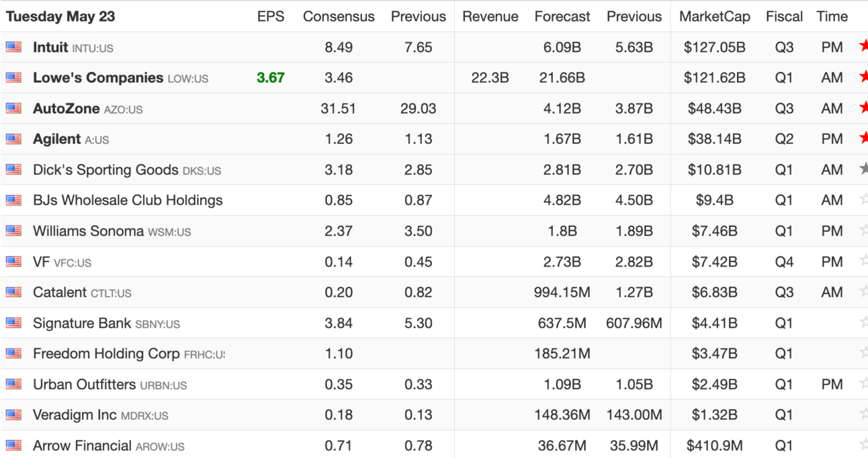Open the Dick's Sporting Goods link
The height and width of the screenshot is (458, 868).
105,170
